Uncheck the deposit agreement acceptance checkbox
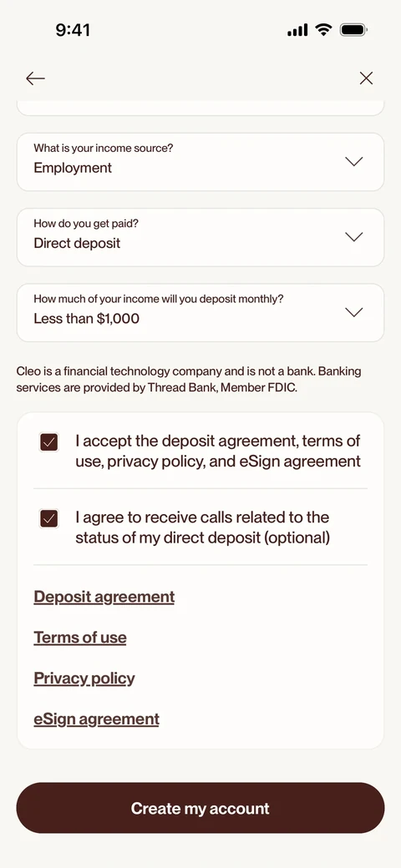 (48, 442)
